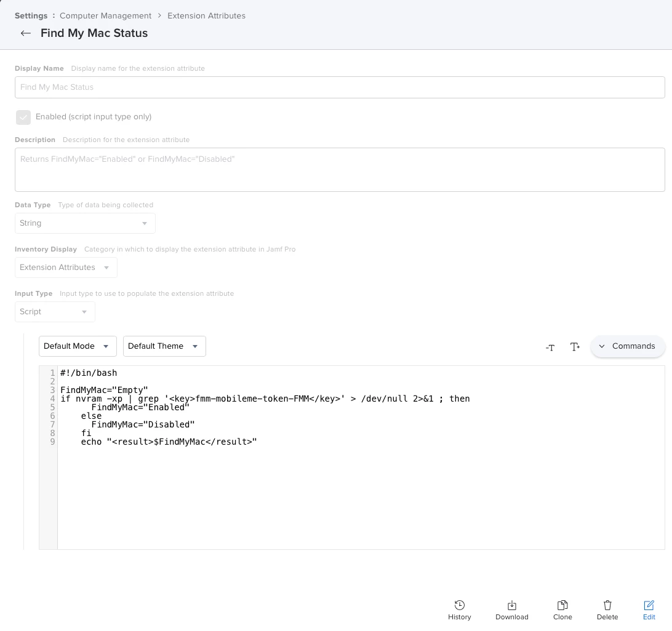Click the 'Find My Mac Status' page title
This screenshot has height=631, width=672.
coord(94,33)
